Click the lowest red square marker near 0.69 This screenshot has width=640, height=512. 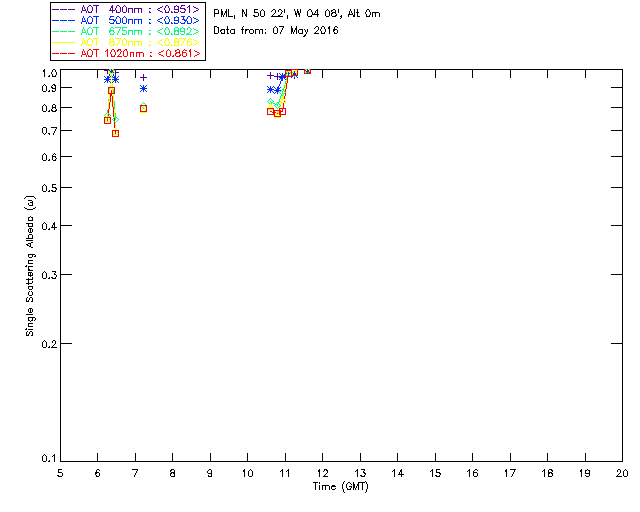point(116,134)
